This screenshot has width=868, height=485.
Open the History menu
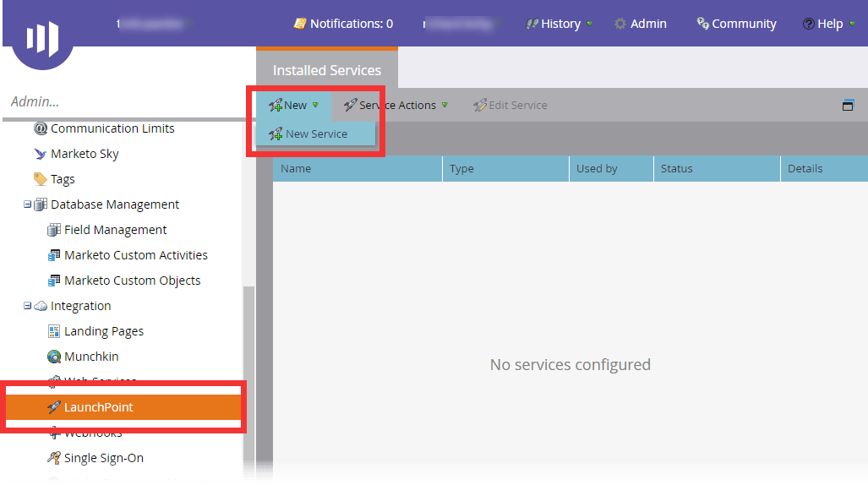click(x=560, y=24)
